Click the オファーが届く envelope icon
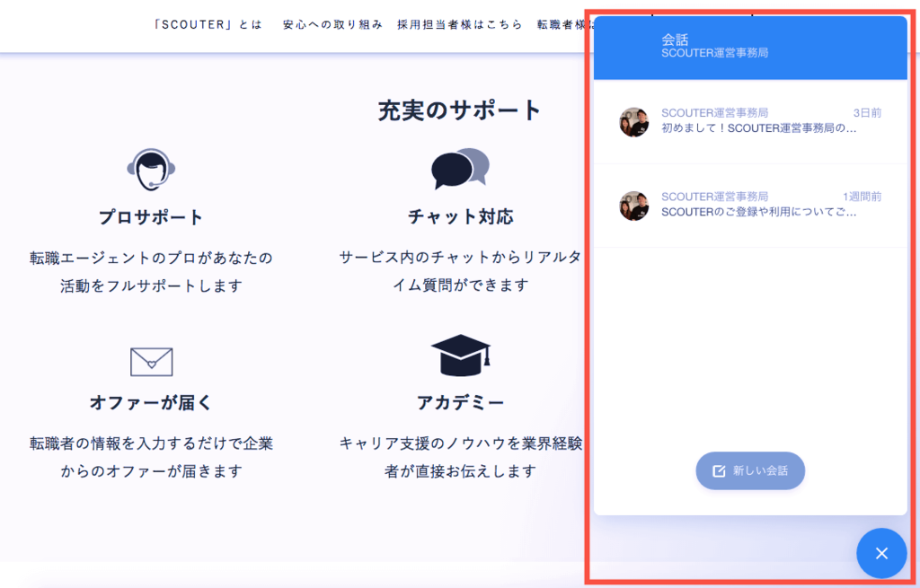The image size is (920, 588). click(151, 362)
